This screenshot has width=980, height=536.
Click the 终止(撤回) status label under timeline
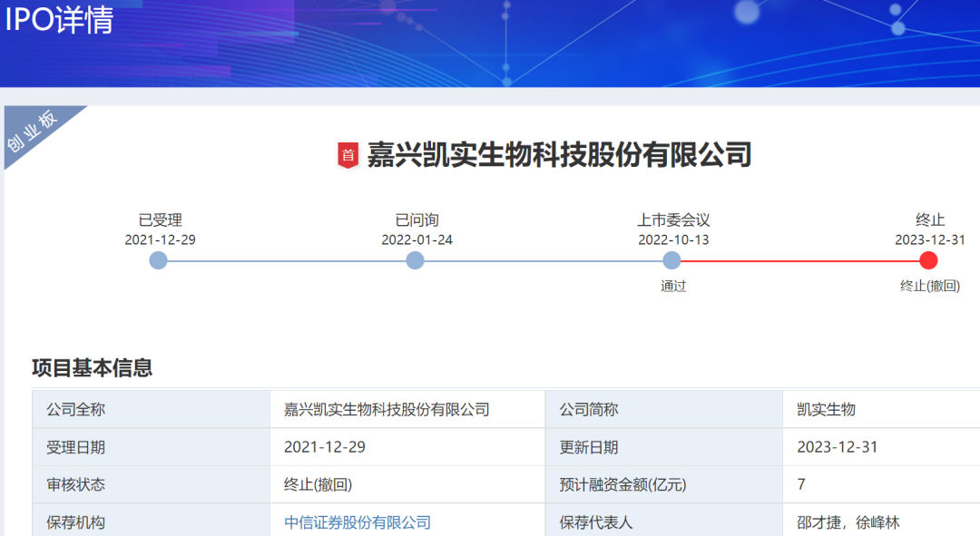coord(930,286)
